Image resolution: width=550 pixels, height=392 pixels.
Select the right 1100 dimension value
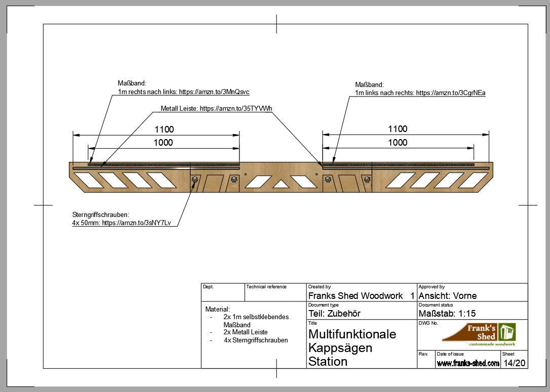point(398,129)
